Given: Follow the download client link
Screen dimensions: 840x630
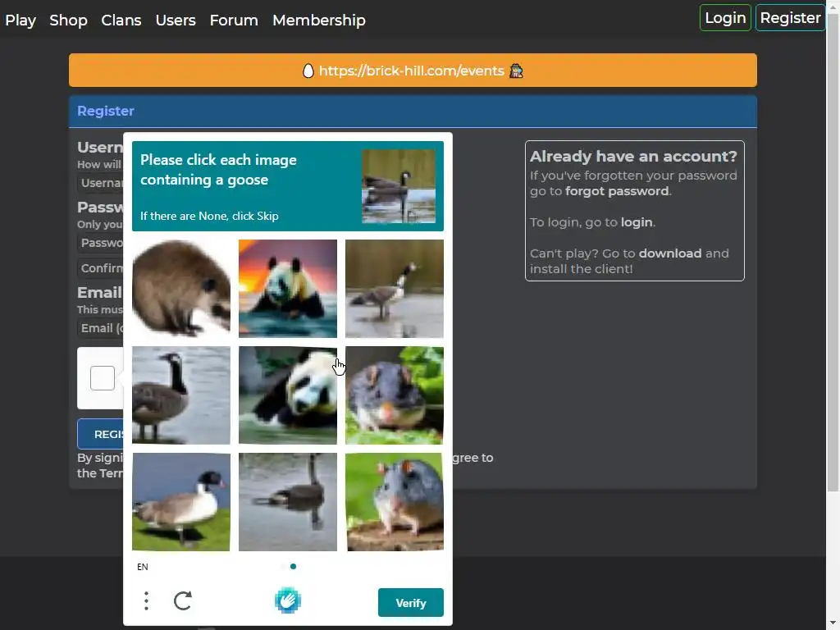Looking at the screenshot, I should coord(669,253).
